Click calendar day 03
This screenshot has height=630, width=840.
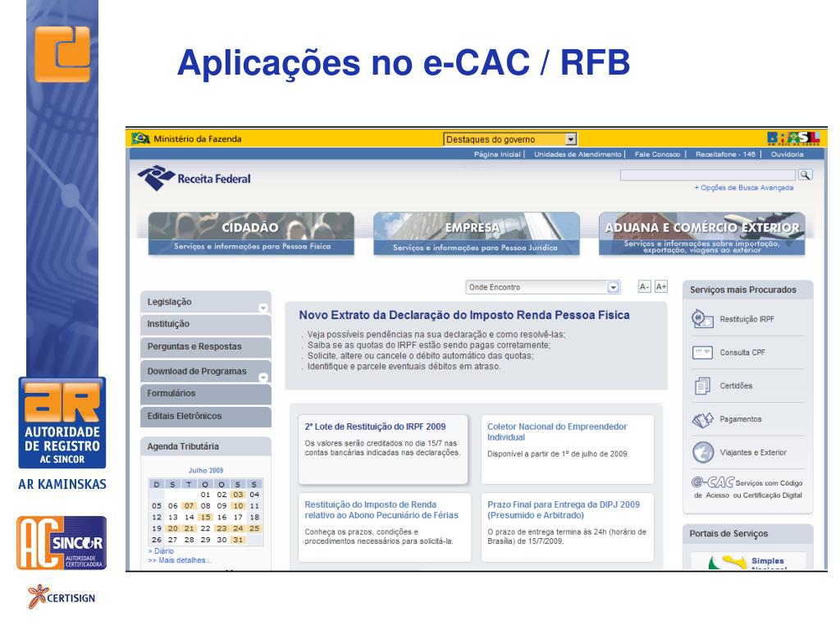[x=238, y=495]
